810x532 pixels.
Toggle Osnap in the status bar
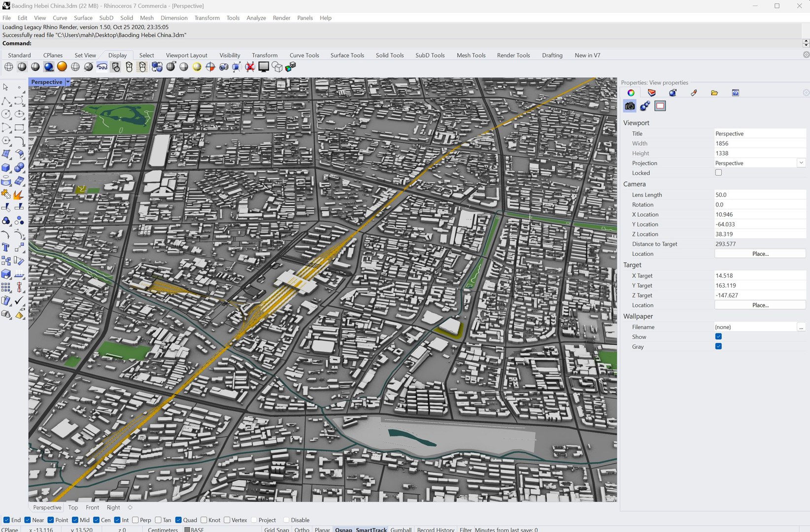[343, 530]
